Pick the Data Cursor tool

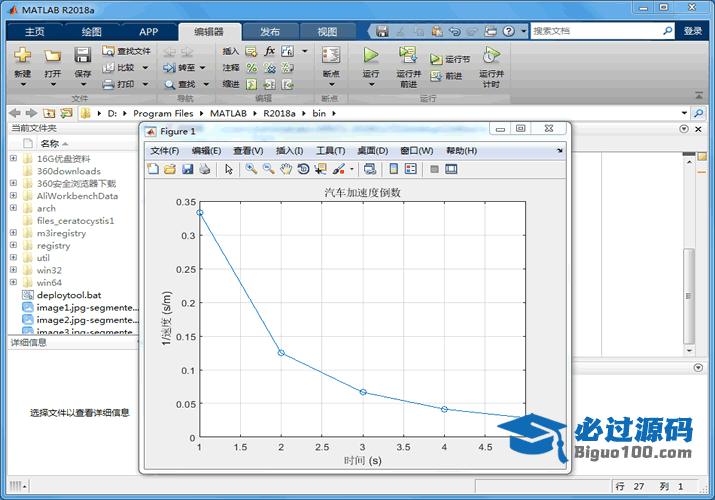pos(320,169)
